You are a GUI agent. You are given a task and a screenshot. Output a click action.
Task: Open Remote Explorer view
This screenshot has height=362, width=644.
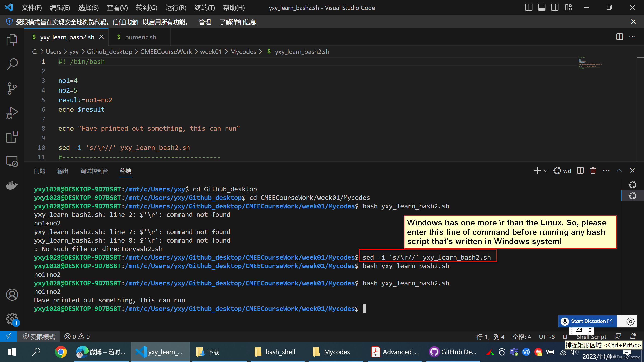tap(12, 161)
